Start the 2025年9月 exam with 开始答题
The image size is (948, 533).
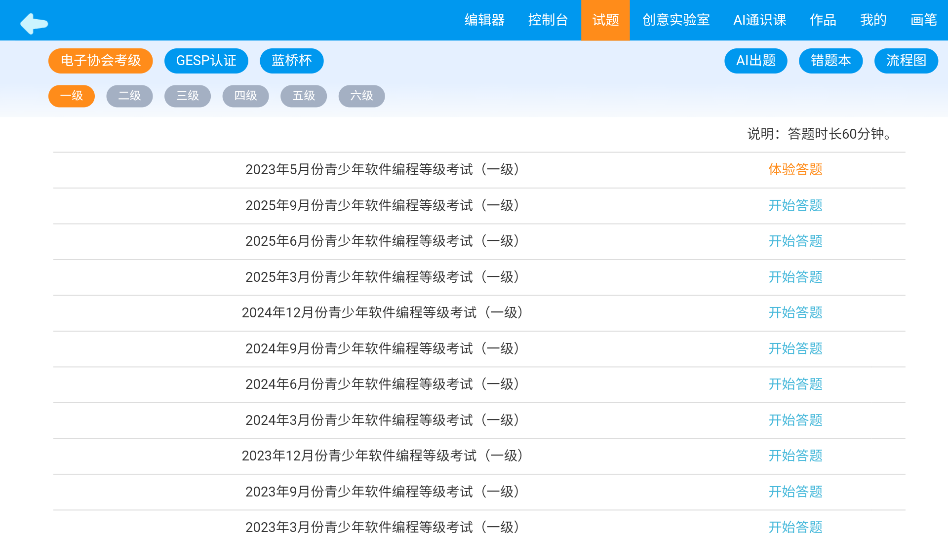click(x=795, y=206)
